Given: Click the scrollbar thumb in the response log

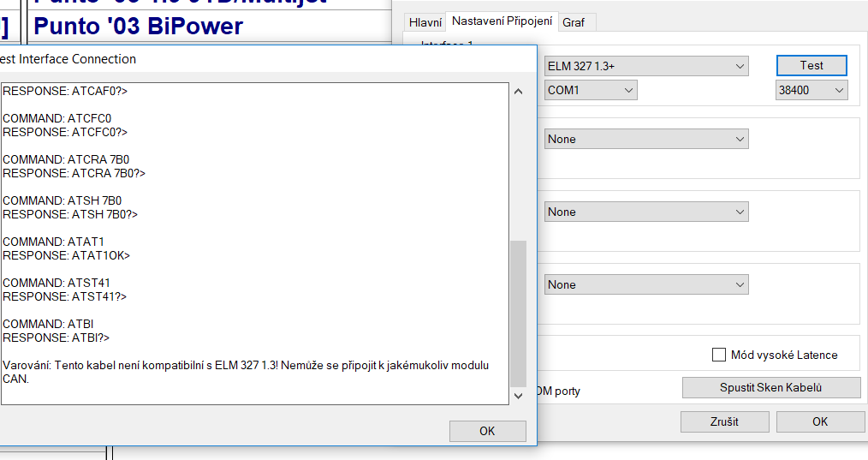Looking at the screenshot, I should [518, 313].
